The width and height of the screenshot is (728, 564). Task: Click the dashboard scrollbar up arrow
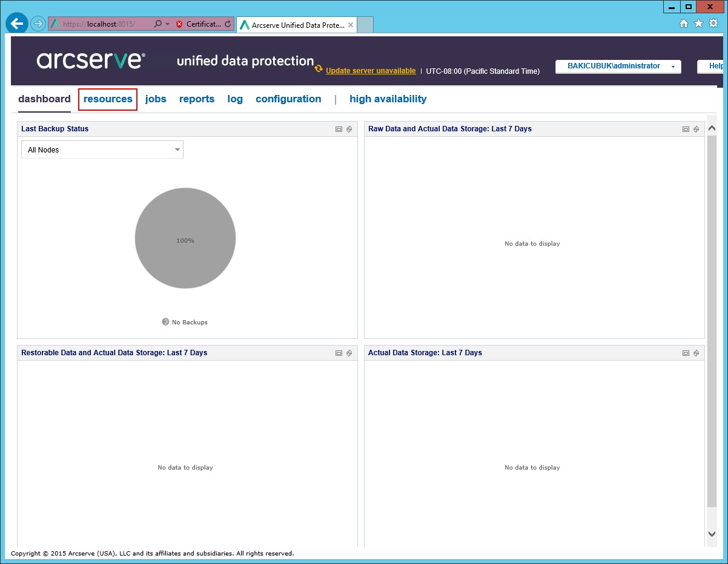pos(712,128)
